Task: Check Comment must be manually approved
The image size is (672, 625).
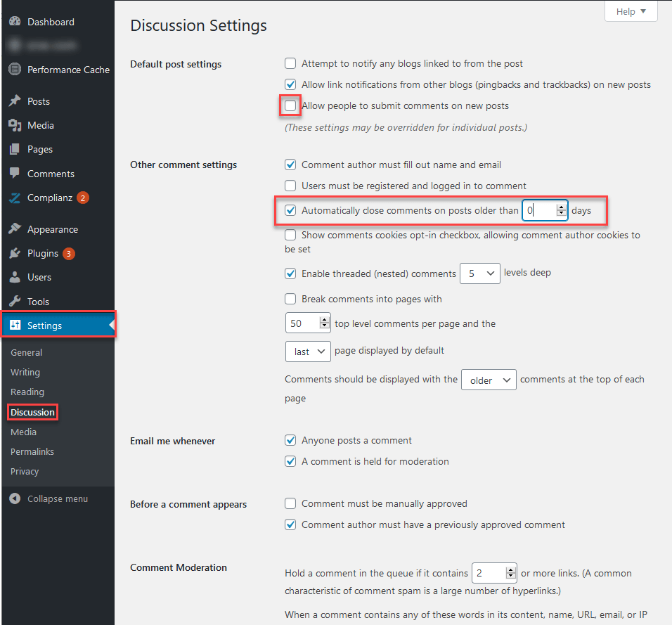Action: [x=290, y=503]
